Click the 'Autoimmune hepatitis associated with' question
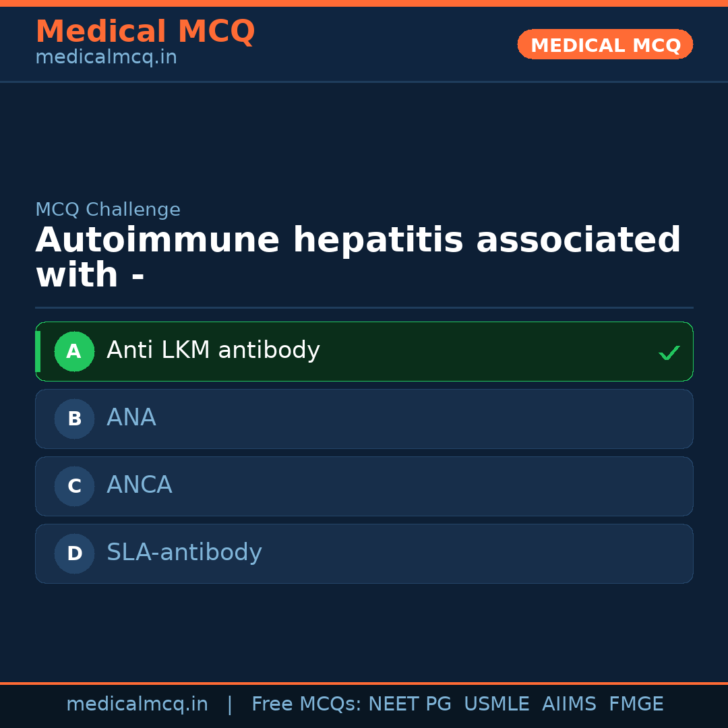The width and height of the screenshot is (728, 728). tap(358, 257)
